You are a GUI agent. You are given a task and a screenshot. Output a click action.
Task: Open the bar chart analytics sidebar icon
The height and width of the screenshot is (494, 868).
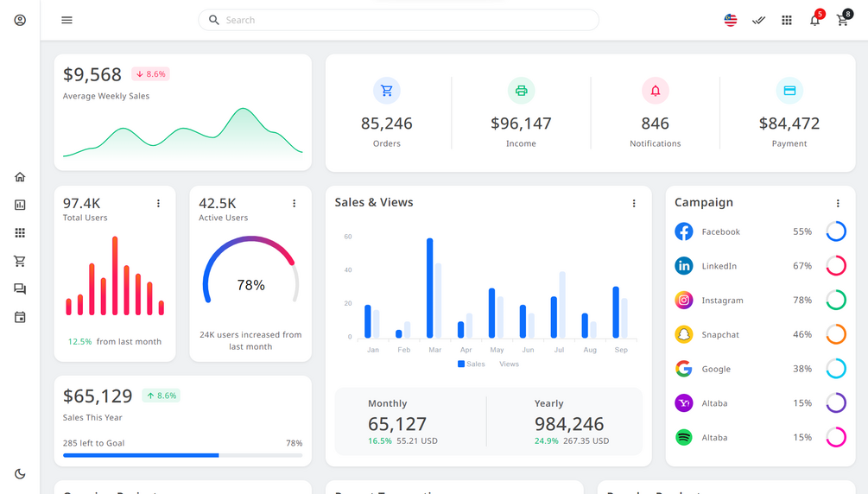pos(20,205)
